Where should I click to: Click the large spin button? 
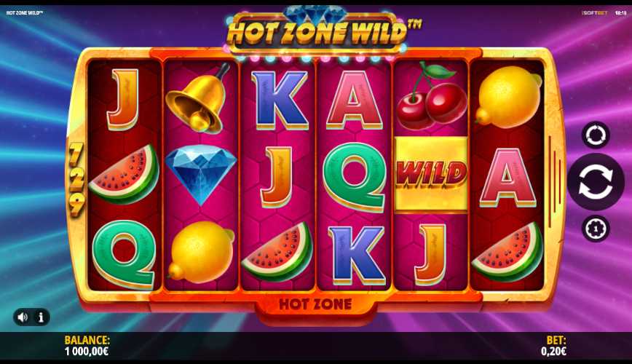(x=596, y=182)
